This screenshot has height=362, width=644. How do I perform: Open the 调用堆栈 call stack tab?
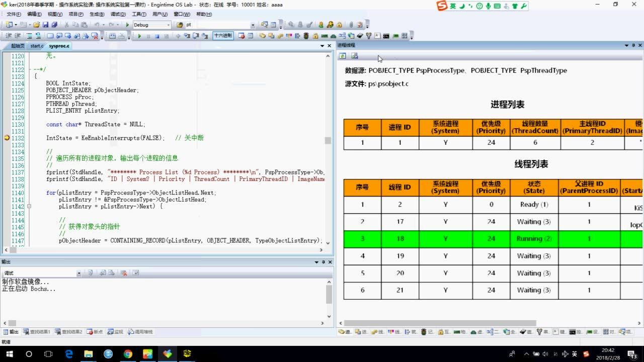[140, 332]
